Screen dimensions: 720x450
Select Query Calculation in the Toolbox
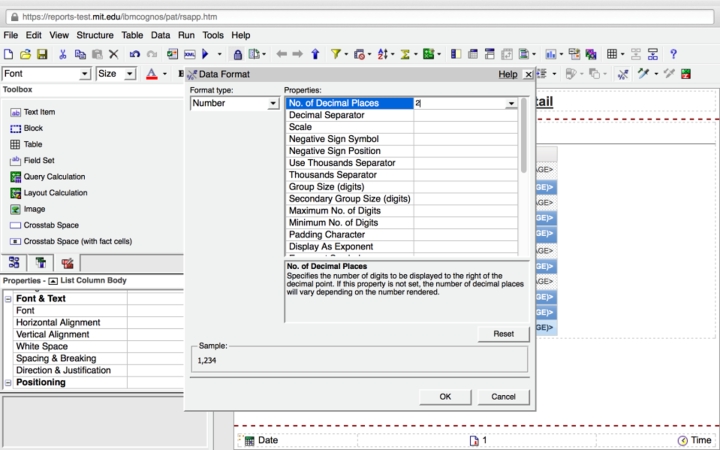(55, 176)
